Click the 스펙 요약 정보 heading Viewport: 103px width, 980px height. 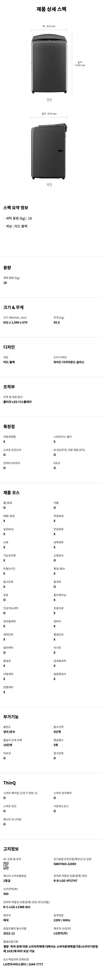15,208
